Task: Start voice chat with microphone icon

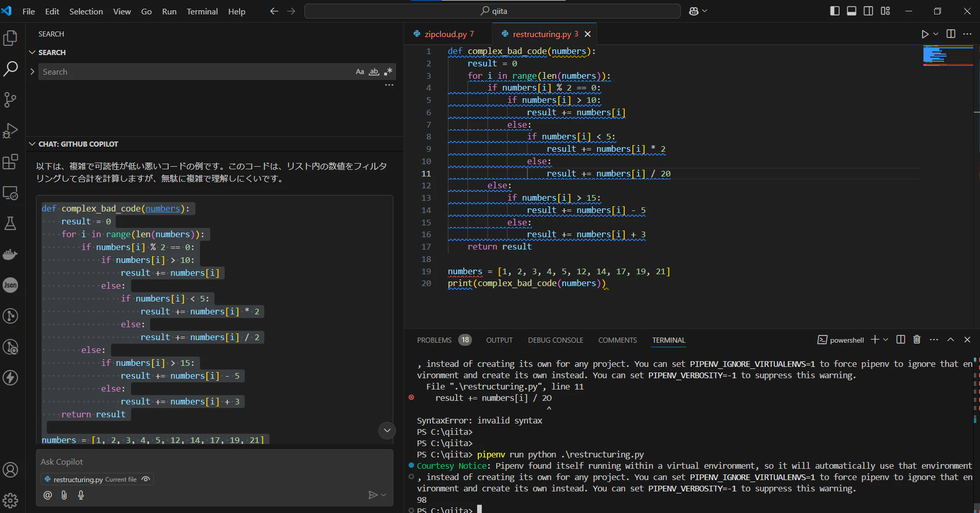Action: (x=81, y=495)
